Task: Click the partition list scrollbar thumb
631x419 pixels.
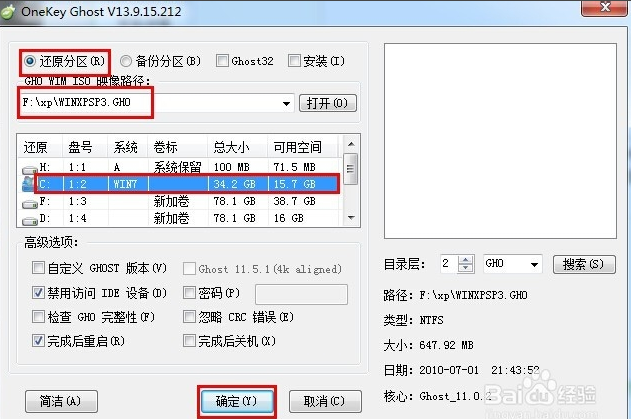Action: [x=351, y=169]
